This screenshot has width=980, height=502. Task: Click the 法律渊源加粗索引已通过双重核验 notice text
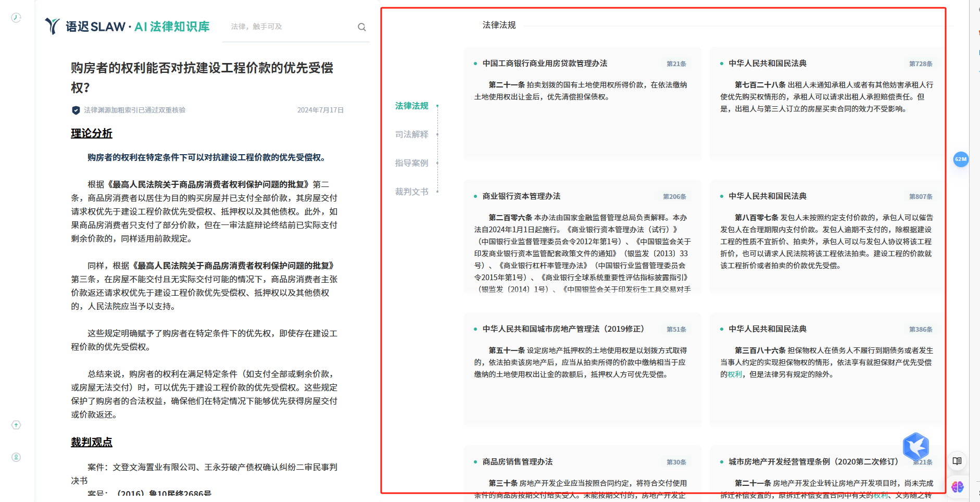(x=135, y=110)
